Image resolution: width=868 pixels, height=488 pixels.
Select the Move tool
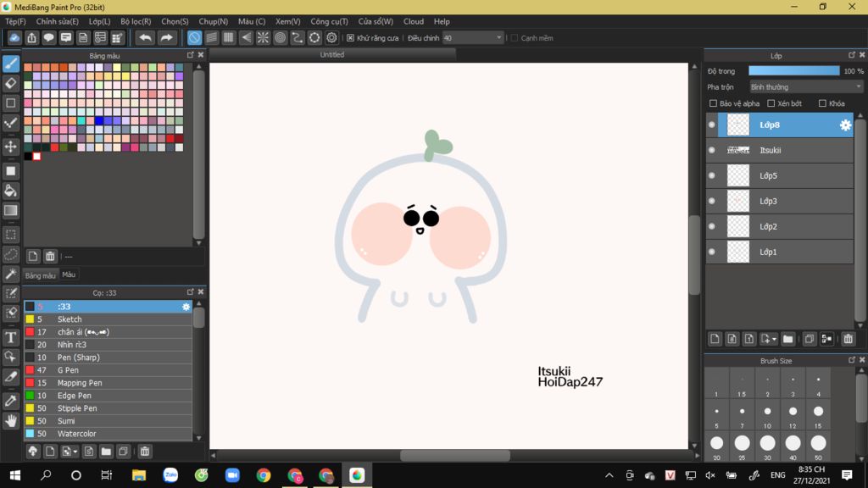click(11, 147)
